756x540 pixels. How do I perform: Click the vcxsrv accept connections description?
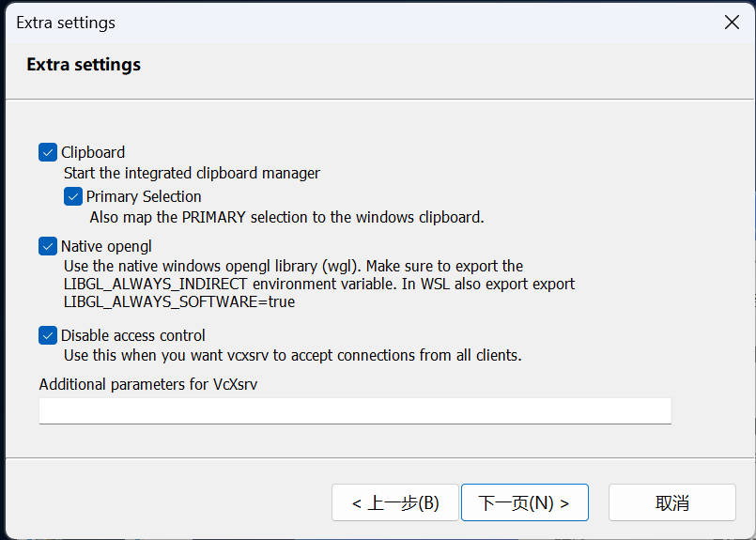click(292, 355)
